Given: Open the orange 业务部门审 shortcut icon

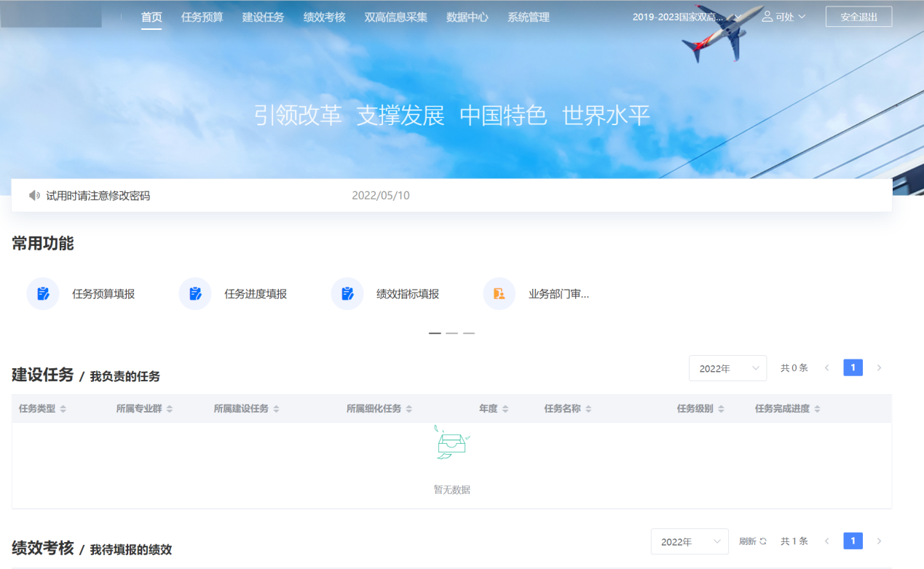Looking at the screenshot, I should coord(499,294).
